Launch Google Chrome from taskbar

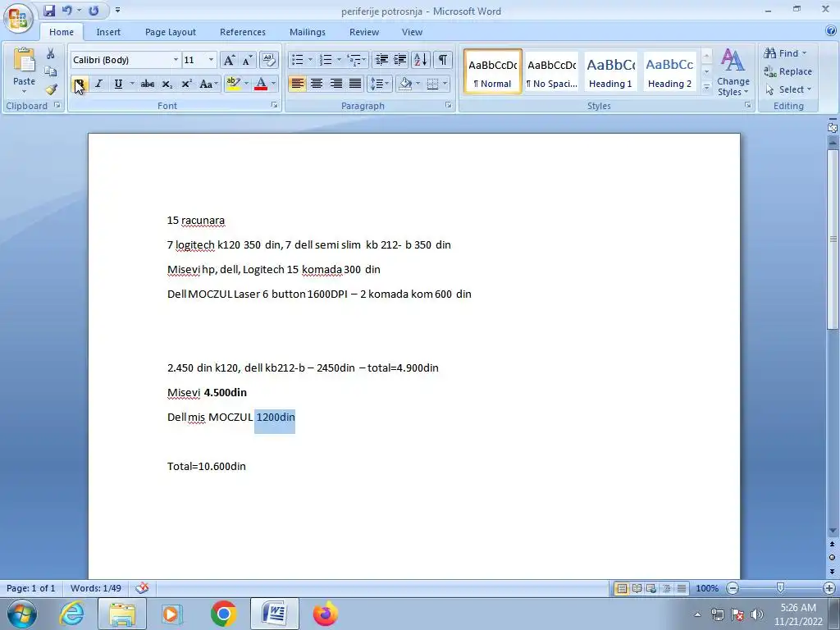223,614
